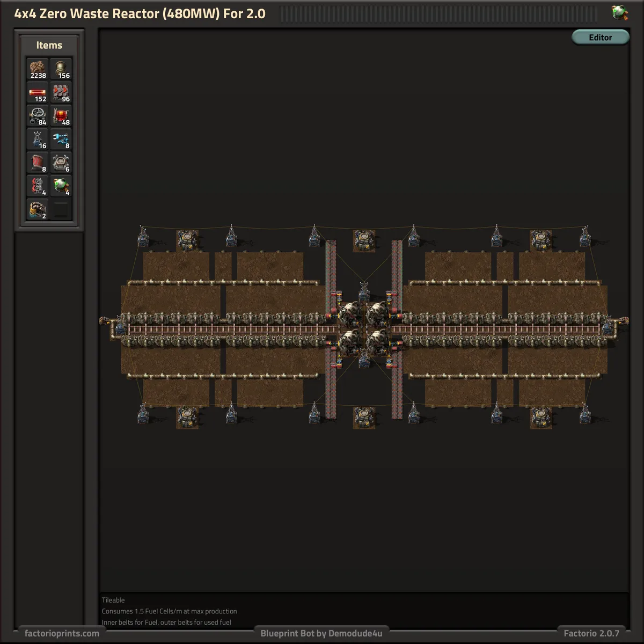Open the Editor button

tap(600, 37)
